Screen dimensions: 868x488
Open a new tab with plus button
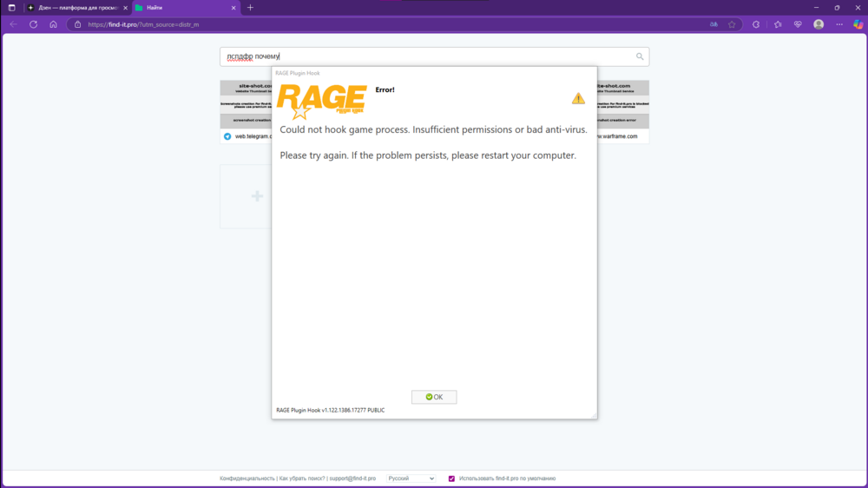[250, 8]
